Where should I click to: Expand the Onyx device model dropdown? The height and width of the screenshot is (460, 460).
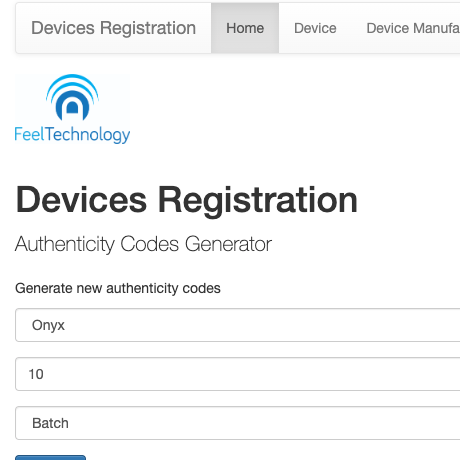tap(238, 325)
